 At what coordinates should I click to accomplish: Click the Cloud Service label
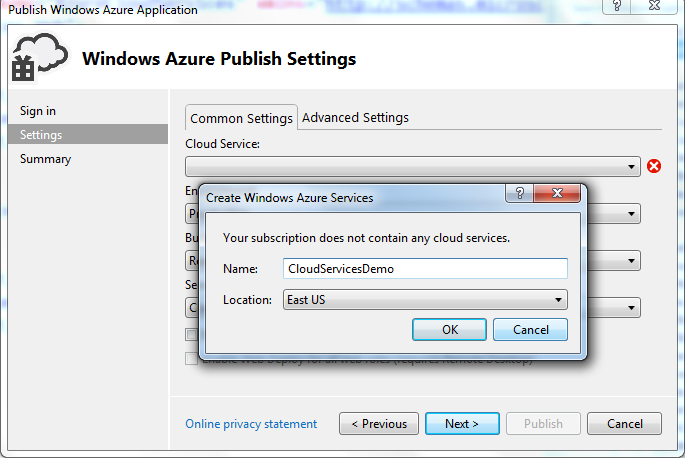pyautogui.click(x=222, y=144)
